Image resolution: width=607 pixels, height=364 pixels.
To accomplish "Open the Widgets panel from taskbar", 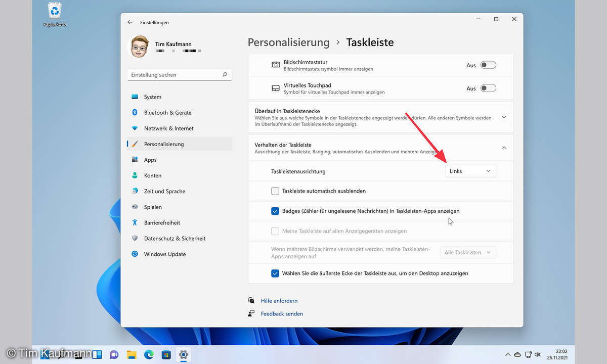I will [97, 354].
